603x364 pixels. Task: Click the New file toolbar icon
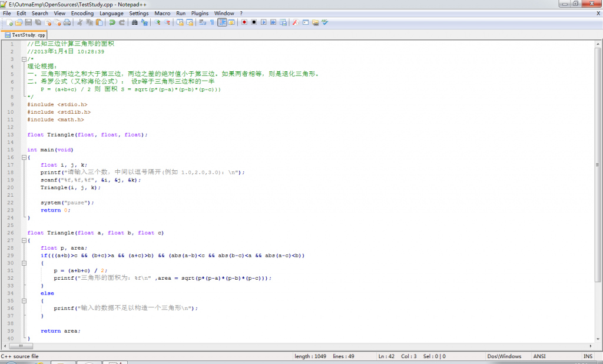[x=10, y=22]
